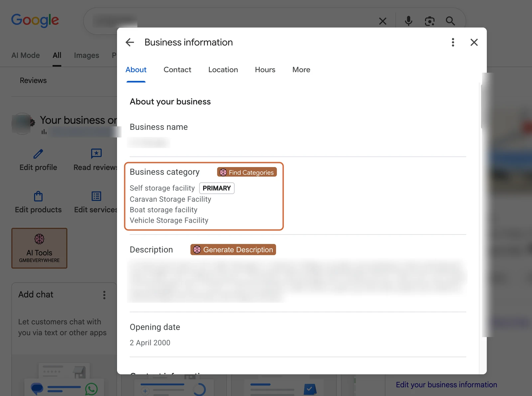Open the three-dot menu in Business information

453,42
